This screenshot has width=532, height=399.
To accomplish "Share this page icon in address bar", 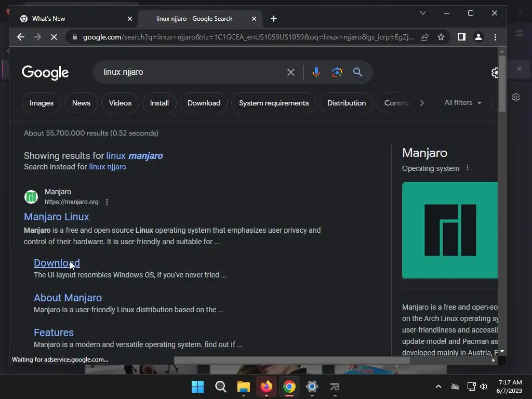I will pyautogui.click(x=424, y=37).
